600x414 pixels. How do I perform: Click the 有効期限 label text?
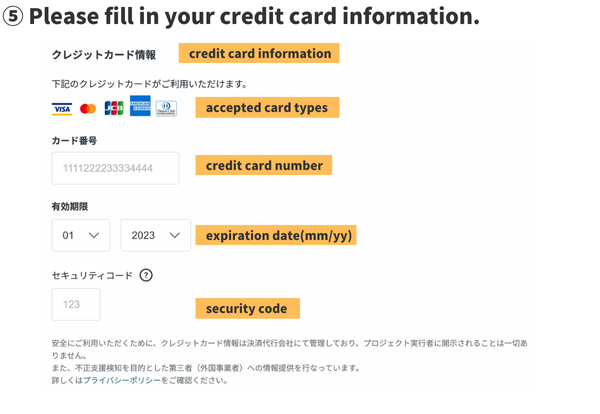[70, 206]
